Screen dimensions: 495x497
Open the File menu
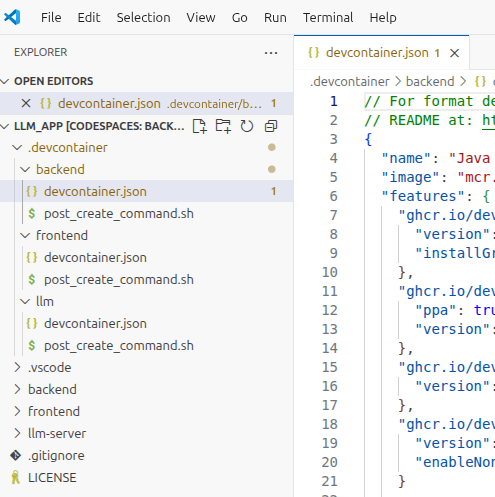51,17
